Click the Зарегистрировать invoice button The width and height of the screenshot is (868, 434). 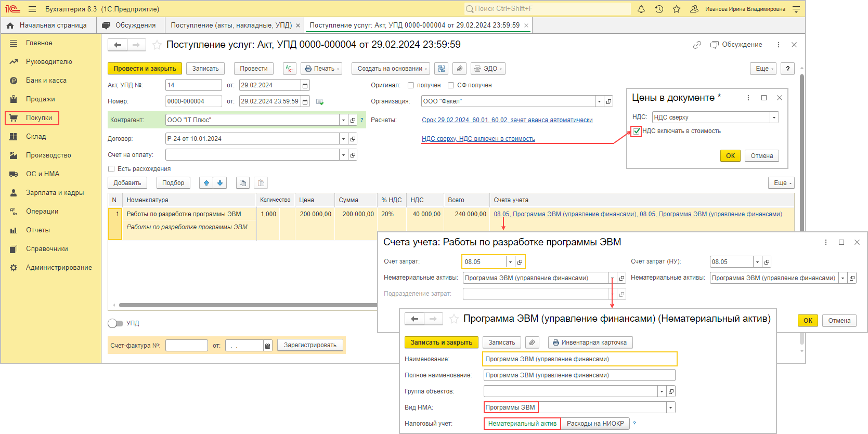pyautogui.click(x=310, y=345)
